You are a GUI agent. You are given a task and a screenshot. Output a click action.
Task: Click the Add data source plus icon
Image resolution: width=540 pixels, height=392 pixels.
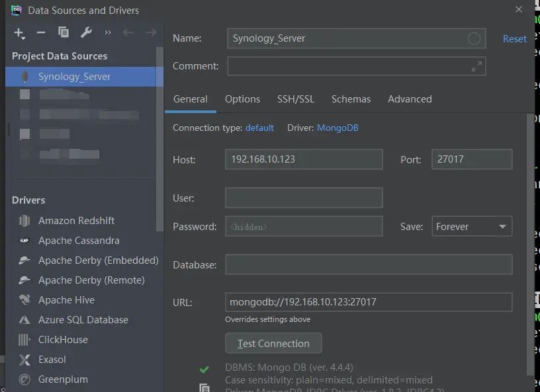(19, 32)
